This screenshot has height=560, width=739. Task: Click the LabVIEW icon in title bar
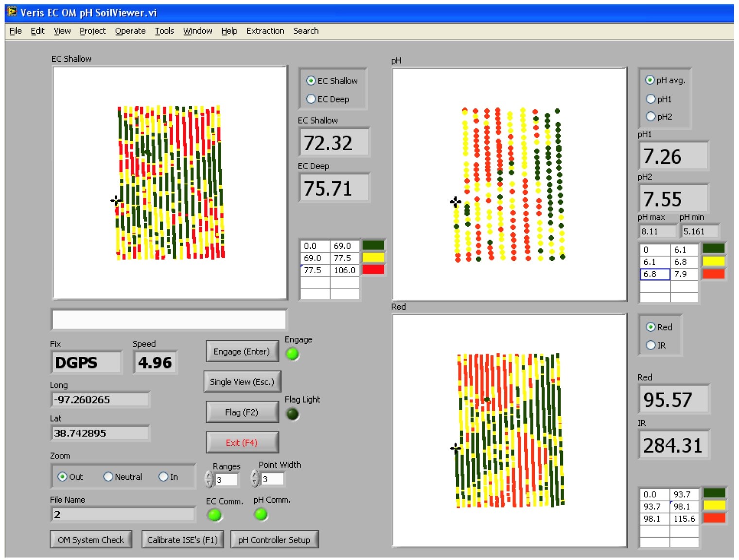point(12,12)
